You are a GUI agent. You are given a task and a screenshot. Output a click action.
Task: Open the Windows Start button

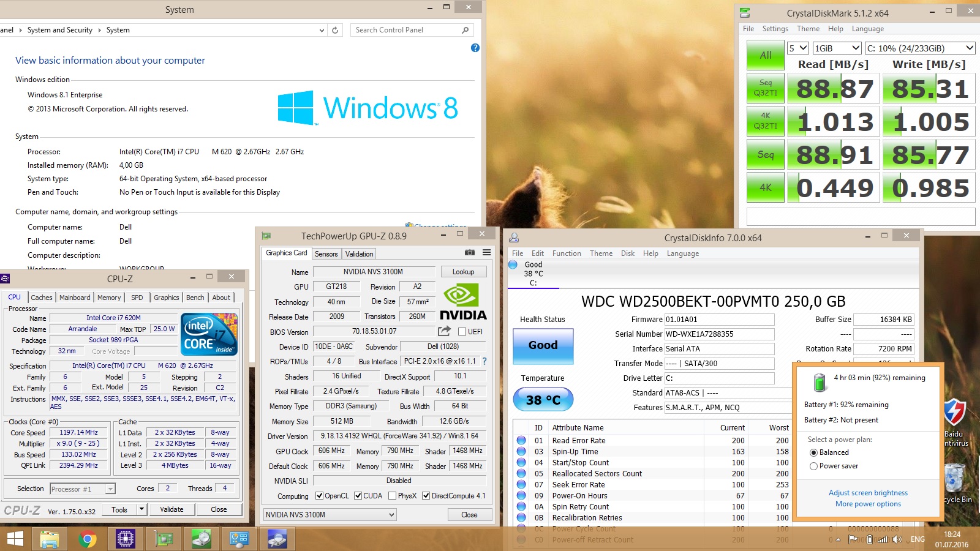[15, 539]
